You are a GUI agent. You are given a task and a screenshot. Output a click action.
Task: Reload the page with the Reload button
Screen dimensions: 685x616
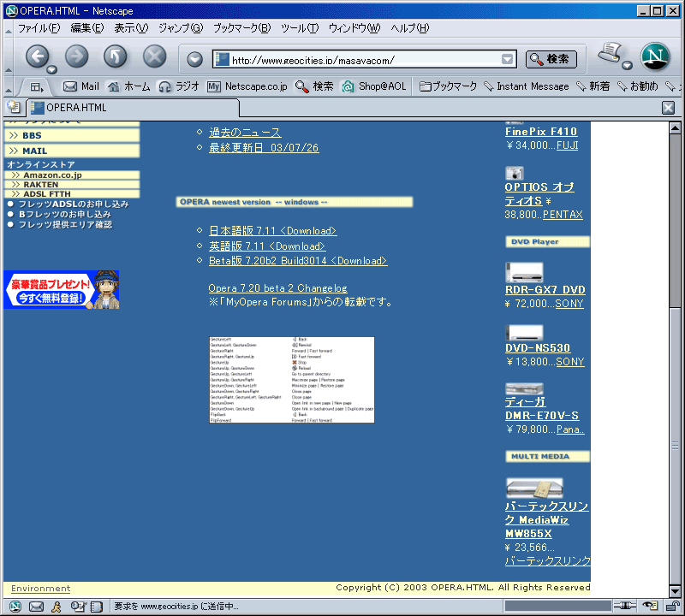[x=116, y=56]
